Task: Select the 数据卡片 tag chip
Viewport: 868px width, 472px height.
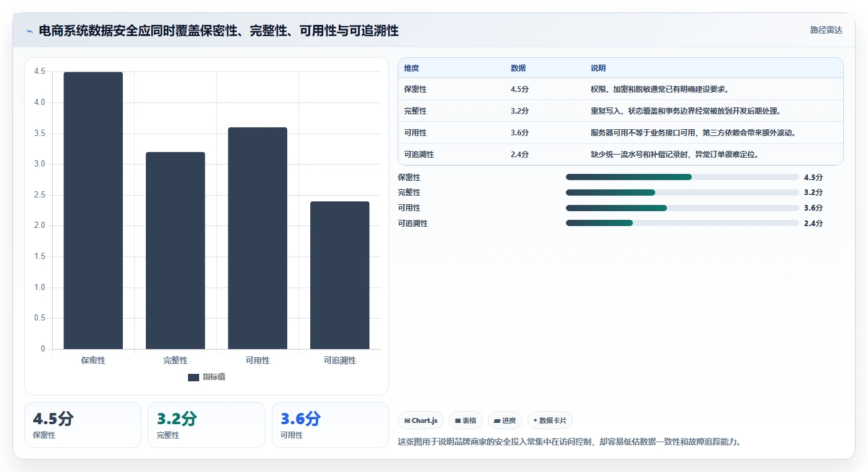Action: tap(550, 420)
